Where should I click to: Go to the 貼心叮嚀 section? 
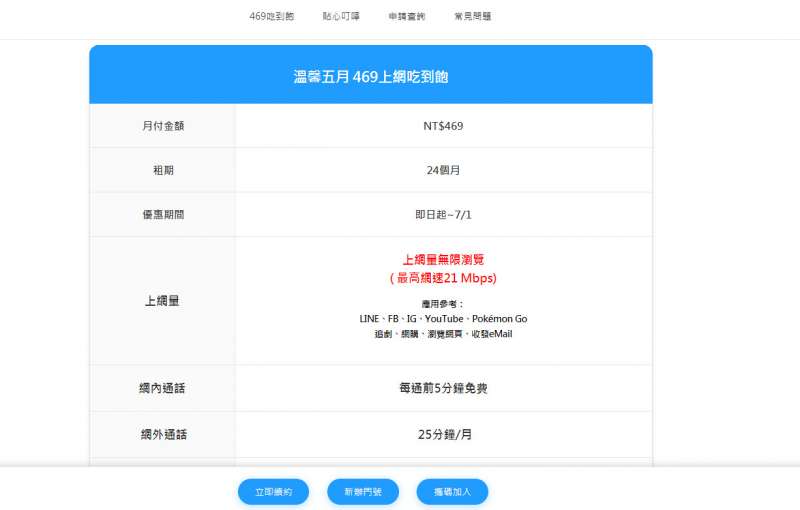tap(341, 17)
